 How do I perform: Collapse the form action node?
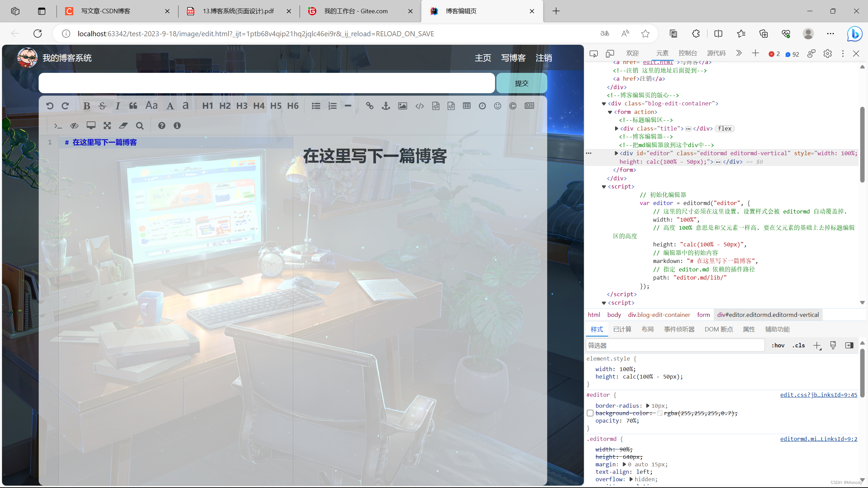[x=610, y=112]
